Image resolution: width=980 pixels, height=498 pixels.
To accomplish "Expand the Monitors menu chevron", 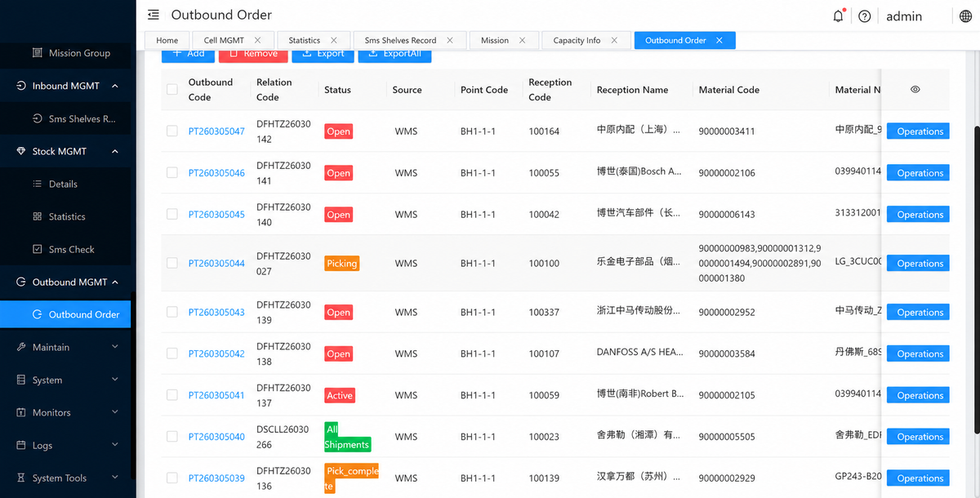I will pyautogui.click(x=114, y=412).
